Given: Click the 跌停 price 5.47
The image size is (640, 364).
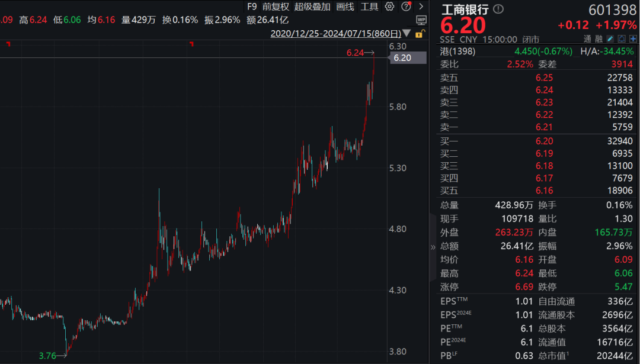Looking at the screenshot, I should (623, 287).
